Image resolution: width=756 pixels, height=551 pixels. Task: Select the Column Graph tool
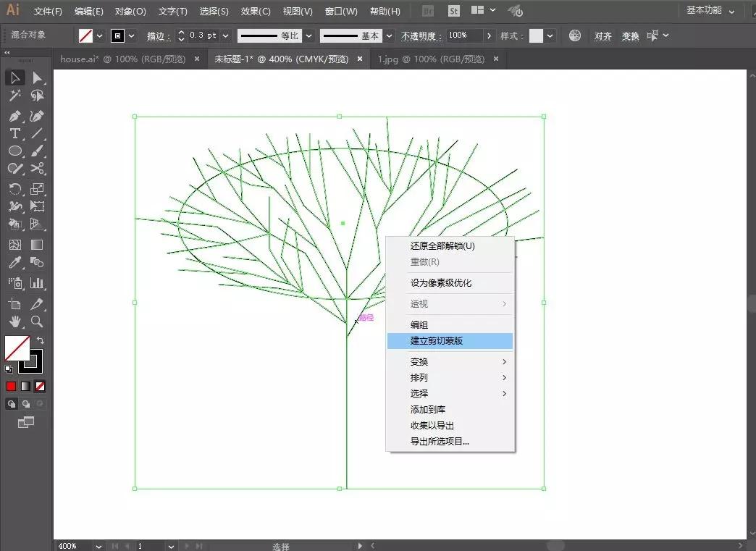tap(37, 283)
